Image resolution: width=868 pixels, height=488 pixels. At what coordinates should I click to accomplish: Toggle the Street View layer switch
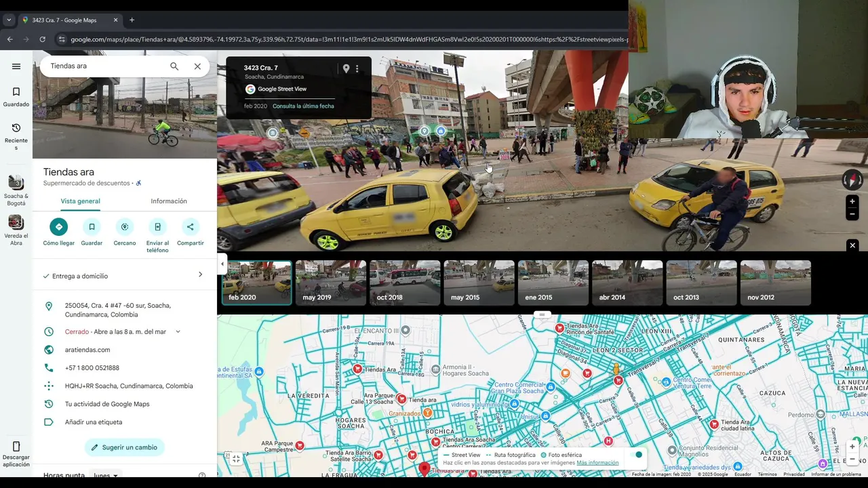click(x=635, y=455)
